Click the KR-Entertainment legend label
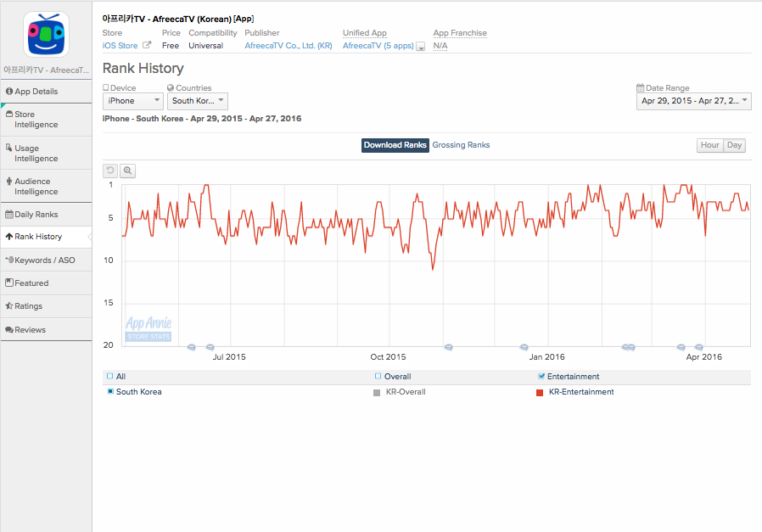This screenshot has height=532, width=762. tap(581, 392)
